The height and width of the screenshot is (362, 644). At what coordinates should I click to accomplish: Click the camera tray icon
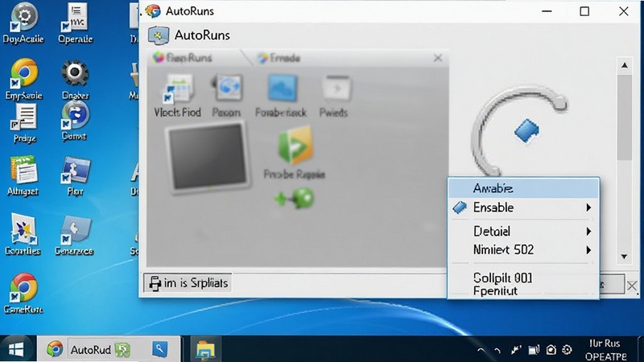[551, 350]
